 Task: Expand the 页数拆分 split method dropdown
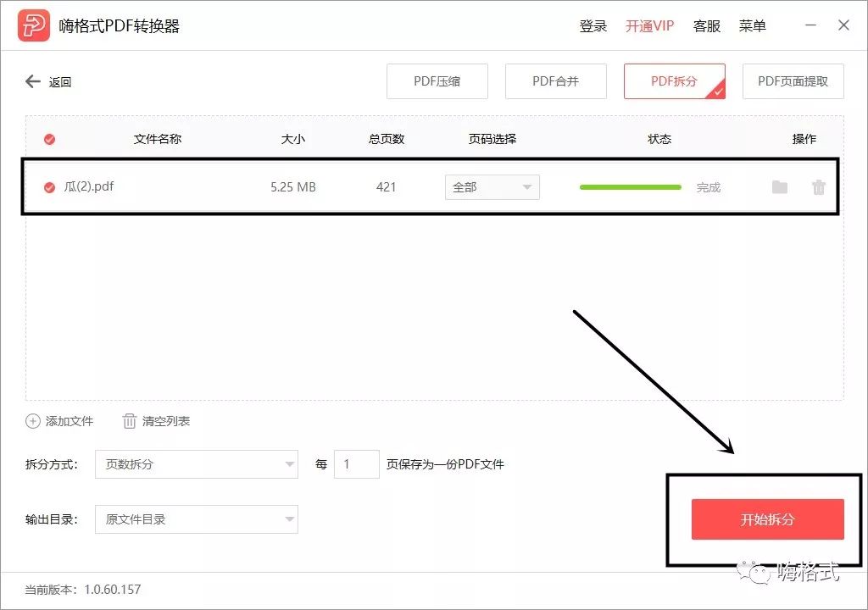coord(197,464)
